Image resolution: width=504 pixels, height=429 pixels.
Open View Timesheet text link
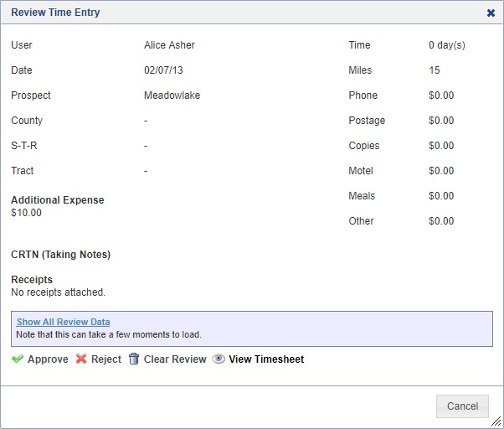click(266, 359)
